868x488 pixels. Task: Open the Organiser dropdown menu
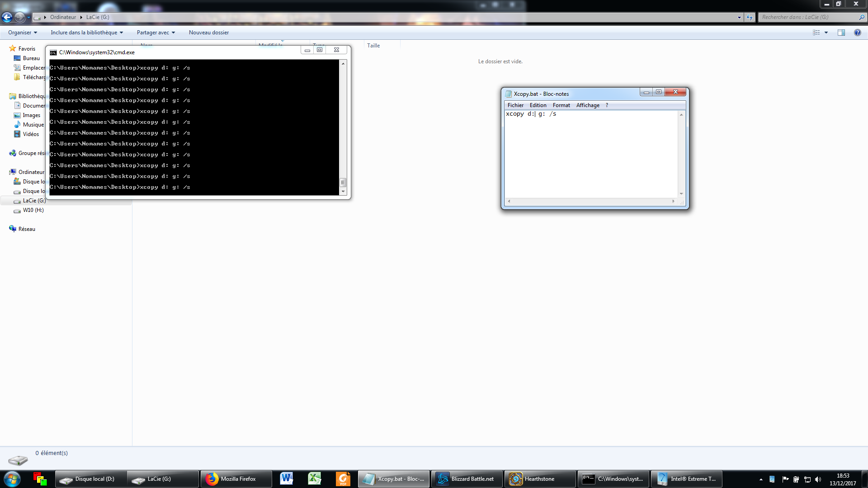pyautogui.click(x=23, y=33)
